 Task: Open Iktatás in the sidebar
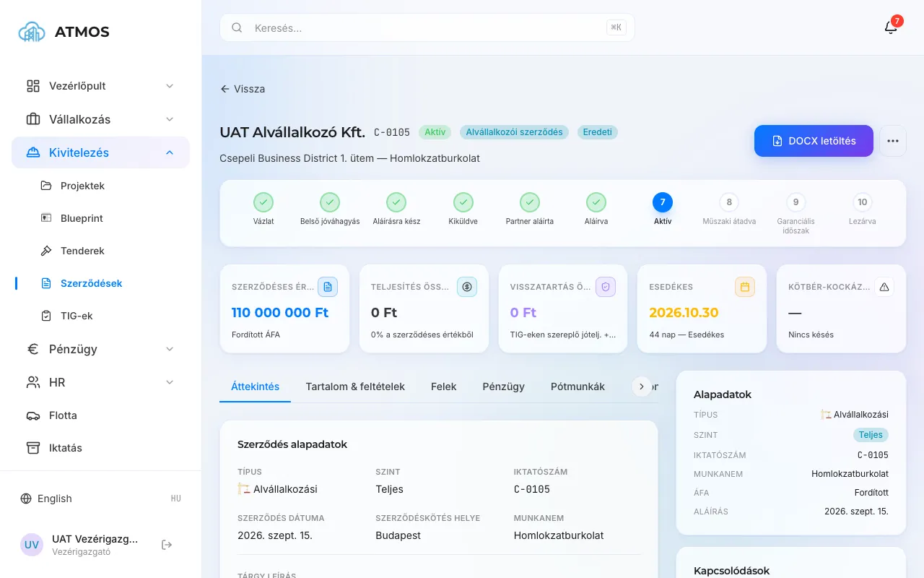pyautogui.click(x=100, y=448)
